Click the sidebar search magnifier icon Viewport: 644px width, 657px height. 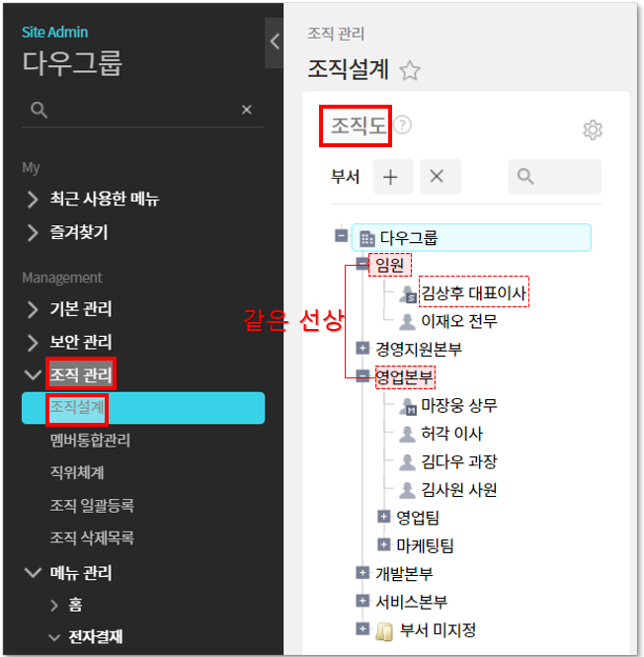click(39, 110)
